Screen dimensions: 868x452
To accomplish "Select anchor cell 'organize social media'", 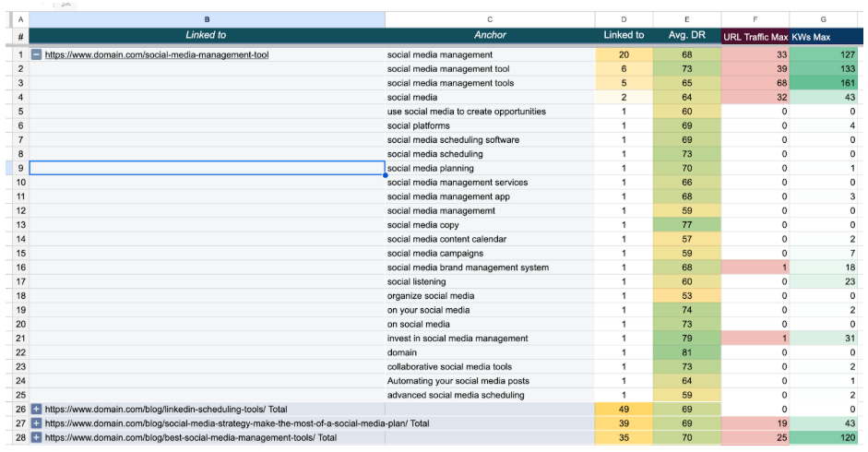I will pos(490,296).
